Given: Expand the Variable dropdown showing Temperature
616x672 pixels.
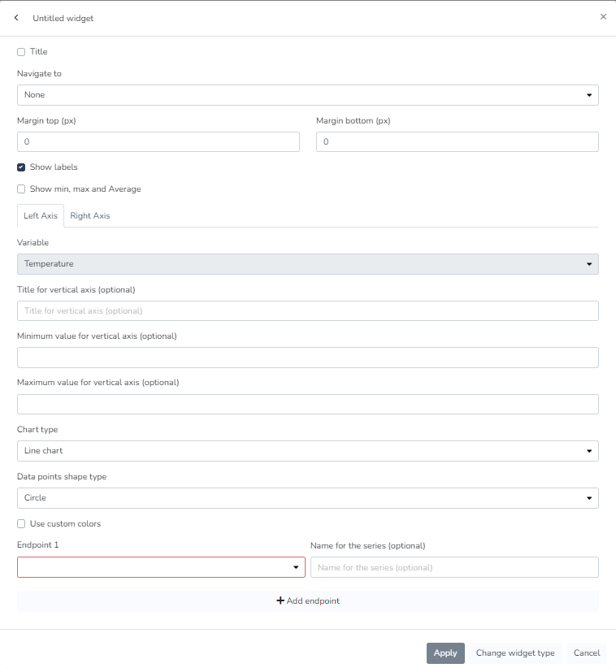Looking at the screenshot, I should pos(307,264).
